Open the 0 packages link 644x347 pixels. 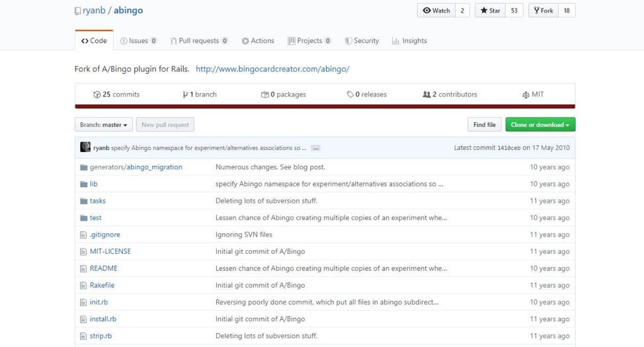[284, 95]
